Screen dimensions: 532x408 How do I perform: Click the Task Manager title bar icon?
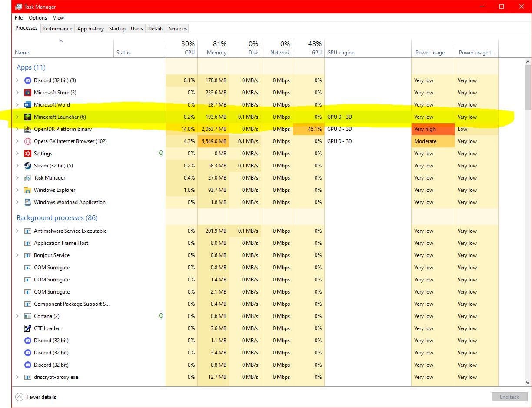[18, 7]
